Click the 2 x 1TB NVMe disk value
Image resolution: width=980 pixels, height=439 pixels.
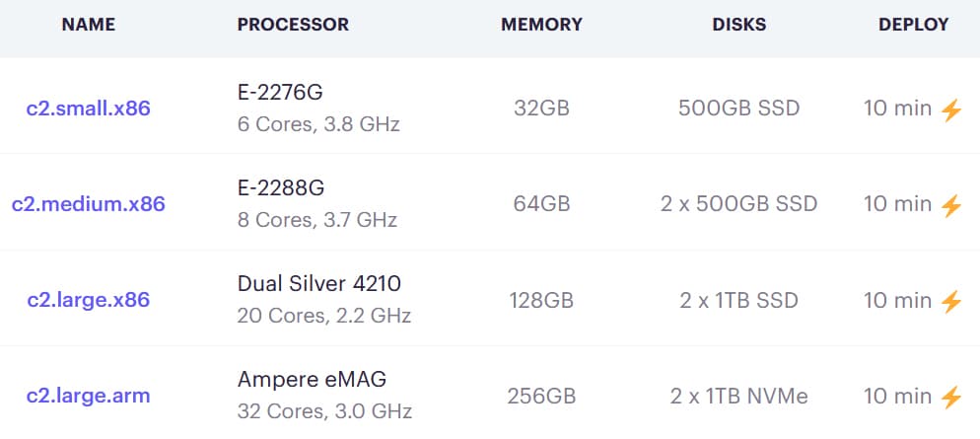[x=738, y=397]
